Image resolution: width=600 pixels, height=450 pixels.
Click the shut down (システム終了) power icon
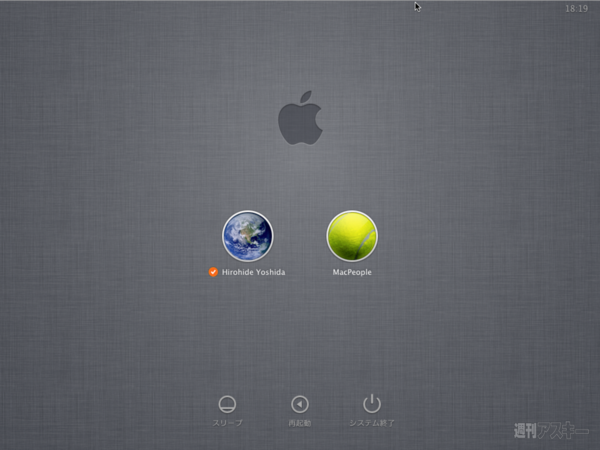[372, 404]
